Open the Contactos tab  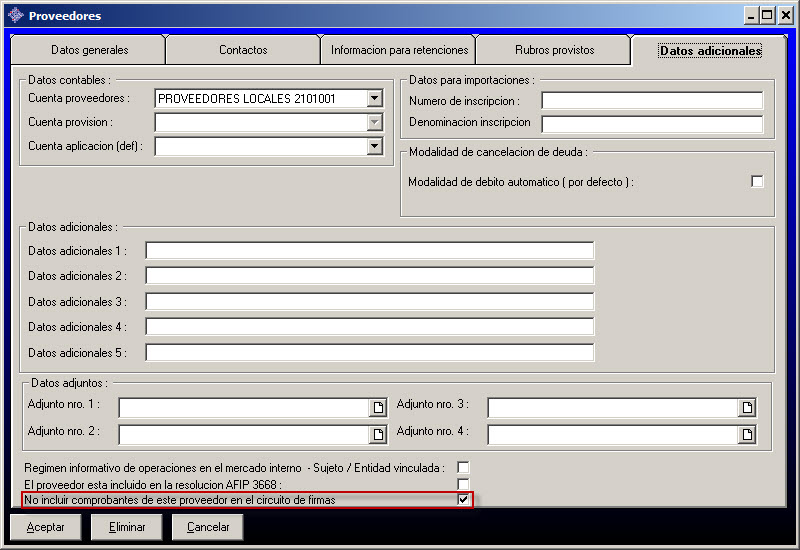243,50
